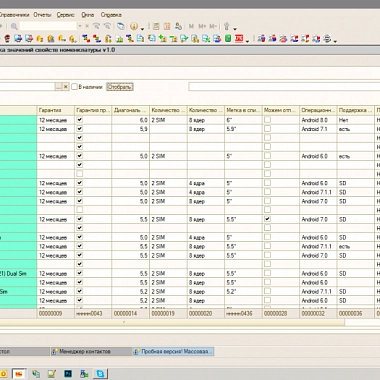380x380 pixels.
Task: Click the 'Операционн...' column header
Action: click(318, 110)
